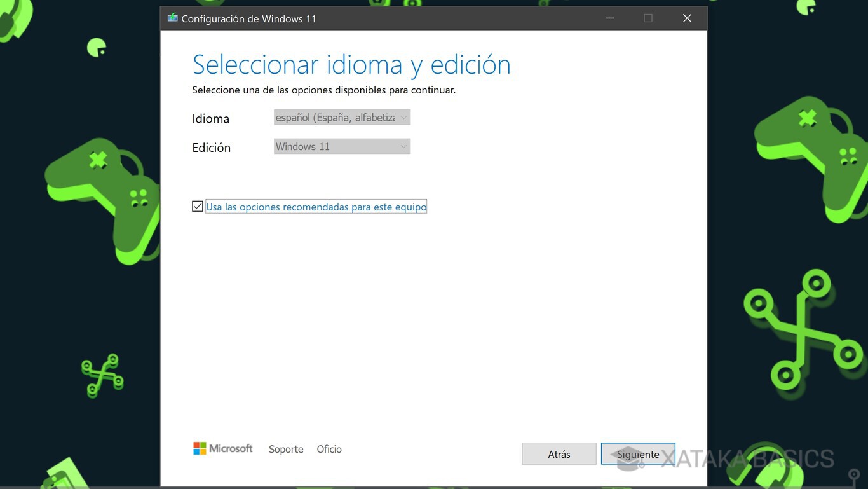The image size is (868, 489).
Task: Uncheck "Usa las opciones recomendadas para este equipo"
Action: coord(197,205)
